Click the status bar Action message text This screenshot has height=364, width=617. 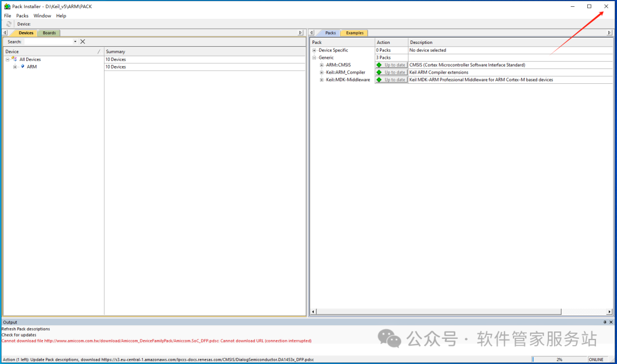(158, 359)
